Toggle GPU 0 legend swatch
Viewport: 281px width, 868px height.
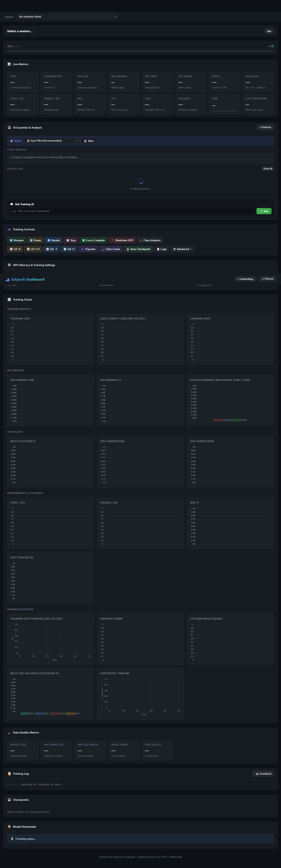click(x=25, y=713)
